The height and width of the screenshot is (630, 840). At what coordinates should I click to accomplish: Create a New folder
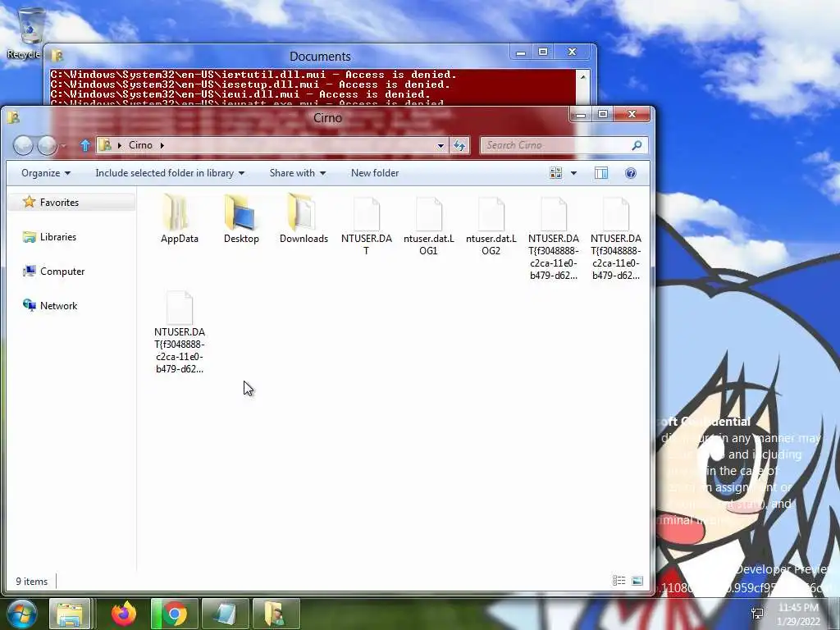click(375, 173)
